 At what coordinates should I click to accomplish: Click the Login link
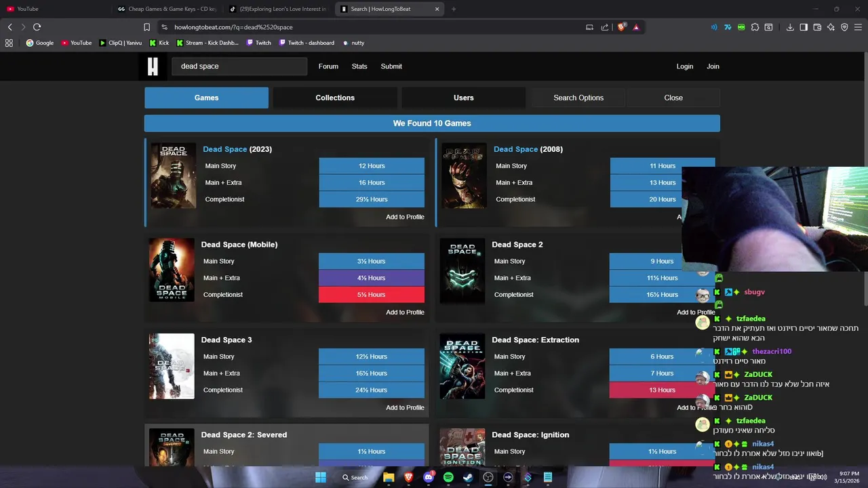click(x=685, y=66)
